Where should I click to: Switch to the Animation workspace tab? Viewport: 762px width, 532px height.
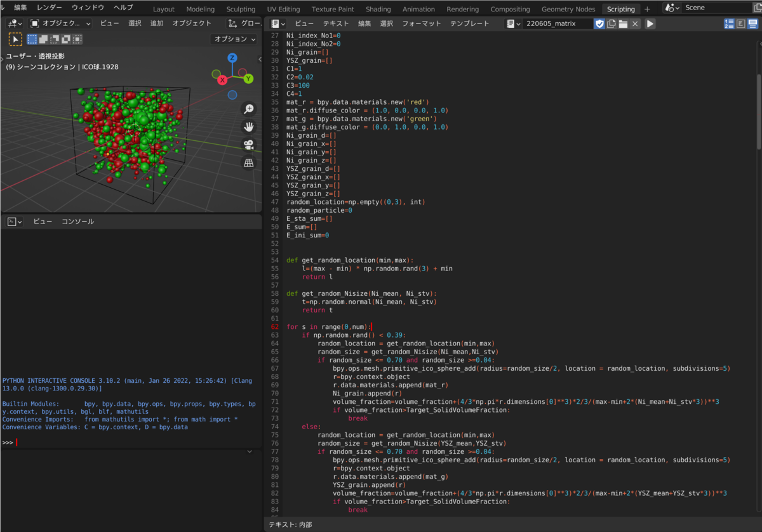pos(418,9)
